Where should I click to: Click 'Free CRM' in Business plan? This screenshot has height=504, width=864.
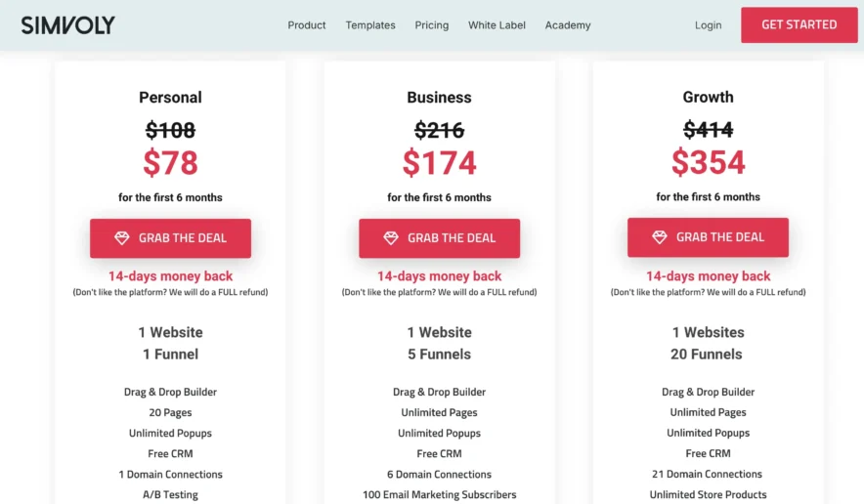[x=439, y=454]
